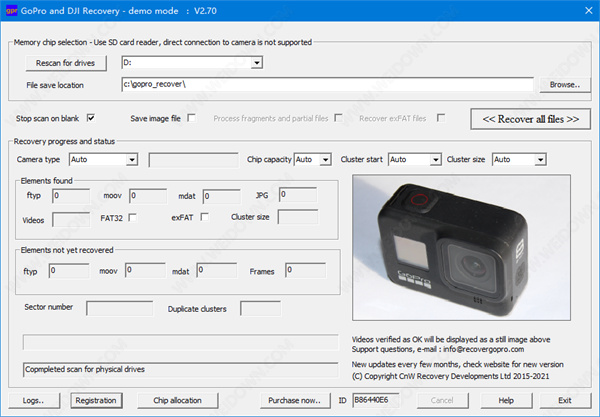Open the Cluster size Auto dropdown

[540, 159]
